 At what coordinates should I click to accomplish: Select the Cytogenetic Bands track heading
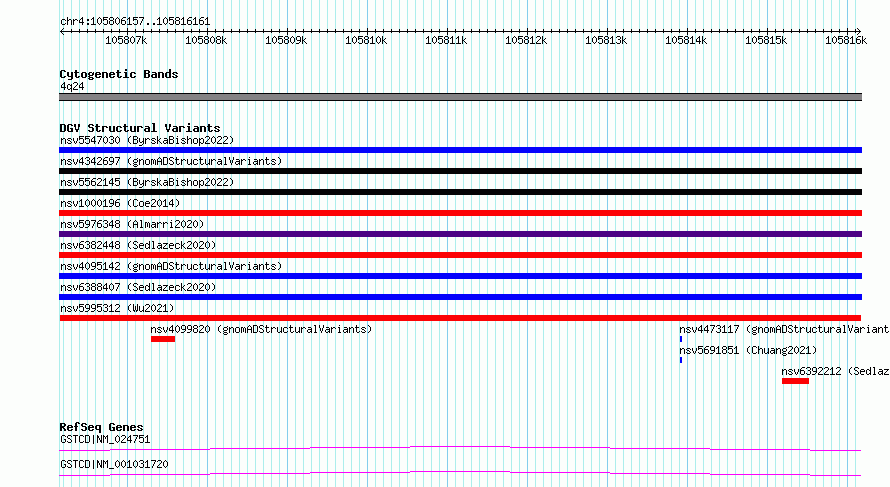coord(119,74)
